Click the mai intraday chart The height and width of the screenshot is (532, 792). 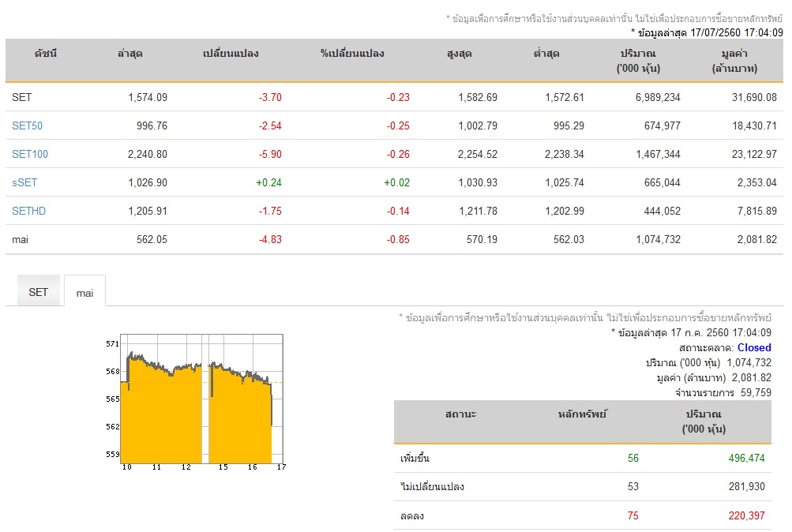pyautogui.click(x=196, y=402)
